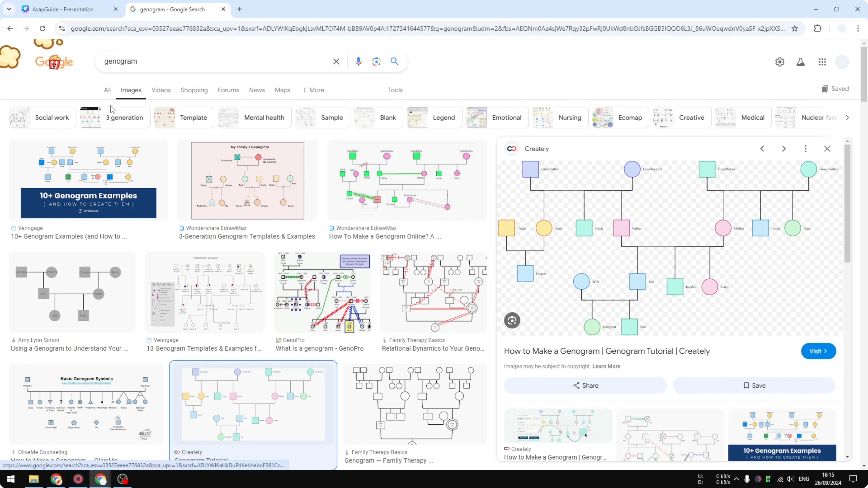Switch to the Maps tab

click(x=282, y=90)
